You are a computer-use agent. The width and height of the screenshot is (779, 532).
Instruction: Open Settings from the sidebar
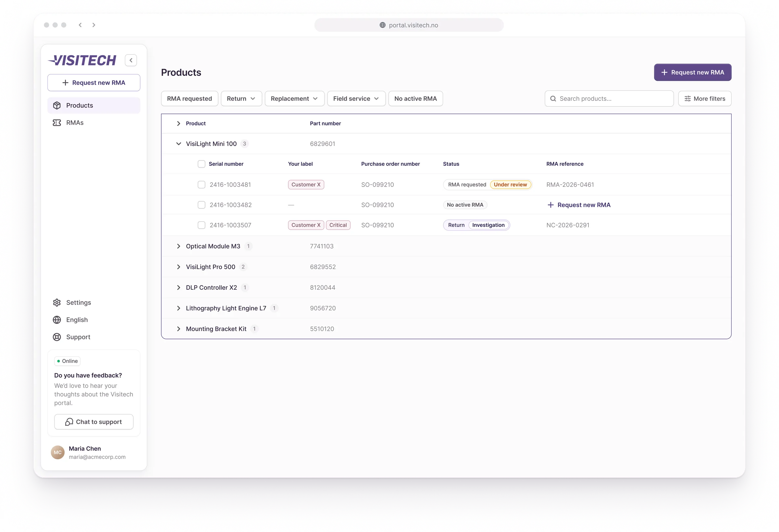pos(94,303)
